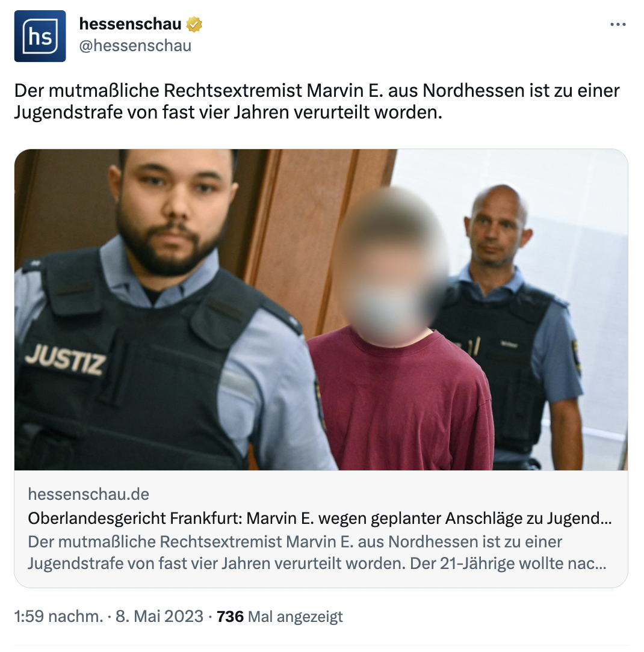Open the hessenschau display name link
The width and height of the screenshot is (644, 652).
point(130,24)
